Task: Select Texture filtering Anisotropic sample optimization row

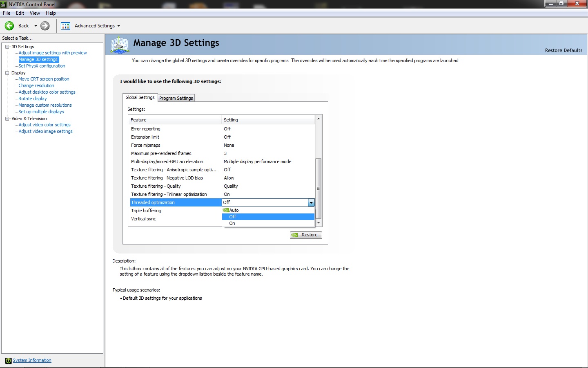Action: [222, 170]
